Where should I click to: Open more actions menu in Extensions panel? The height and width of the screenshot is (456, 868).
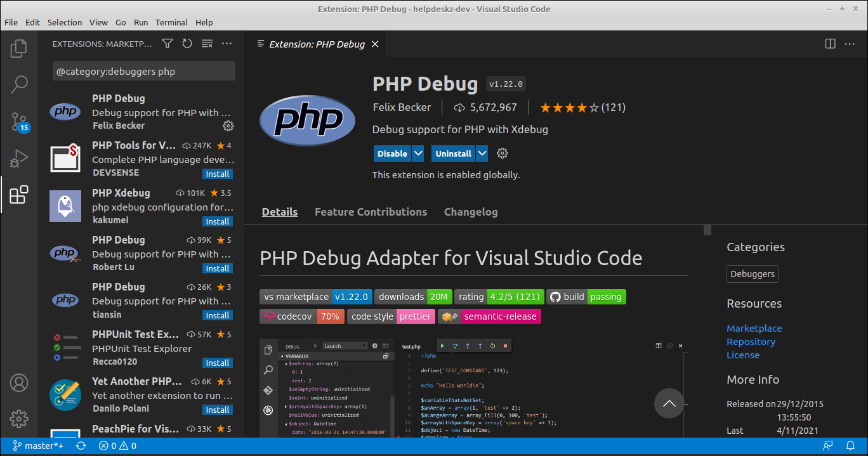point(227,43)
